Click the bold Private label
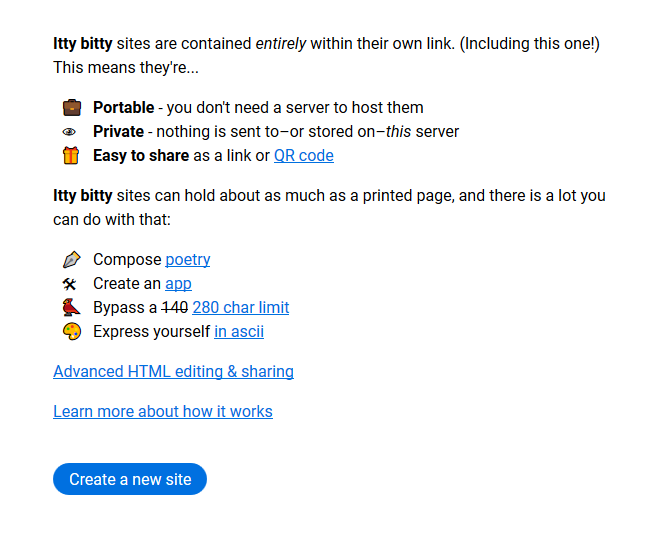Image resolution: width=657 pixels, height=540 pixels. coord(119,132)
